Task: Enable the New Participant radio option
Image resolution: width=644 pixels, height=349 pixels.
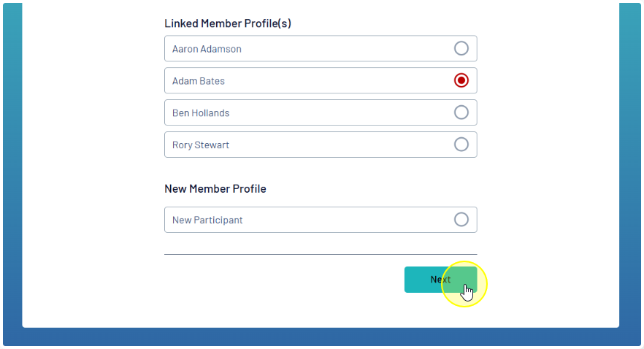Action: (461, 220)
